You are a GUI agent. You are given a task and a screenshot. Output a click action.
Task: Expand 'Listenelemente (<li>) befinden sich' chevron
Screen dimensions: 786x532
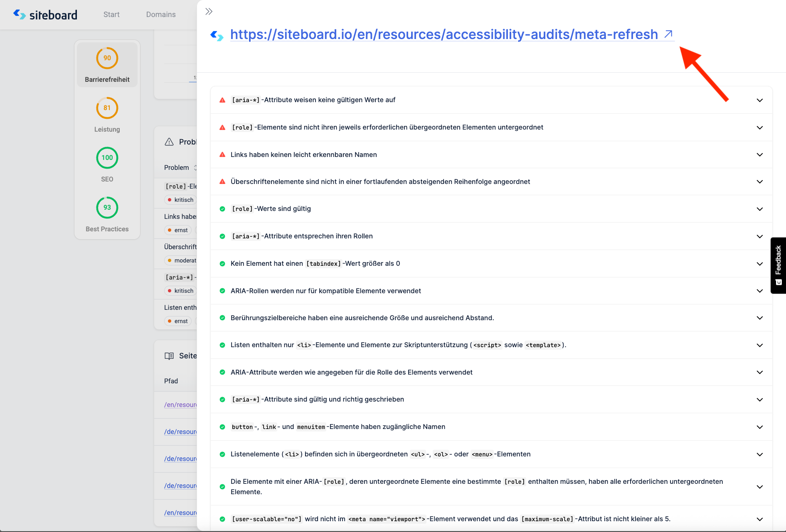click(760, 454)
